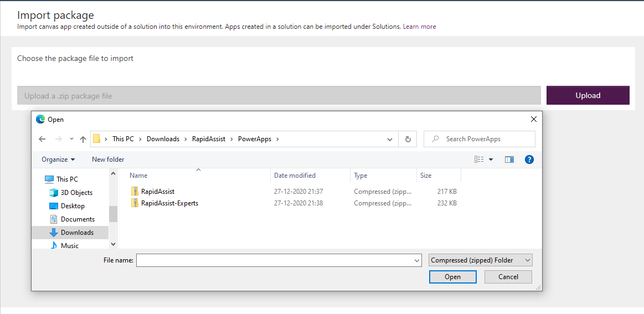
Task: Open recent locations dropdown arrow
Action: click(71, 139)
